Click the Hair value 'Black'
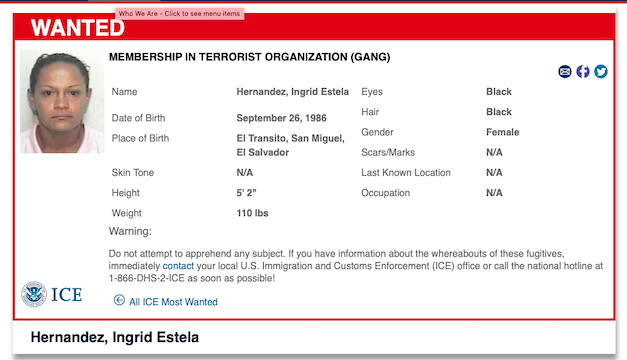 pos(499,112)
